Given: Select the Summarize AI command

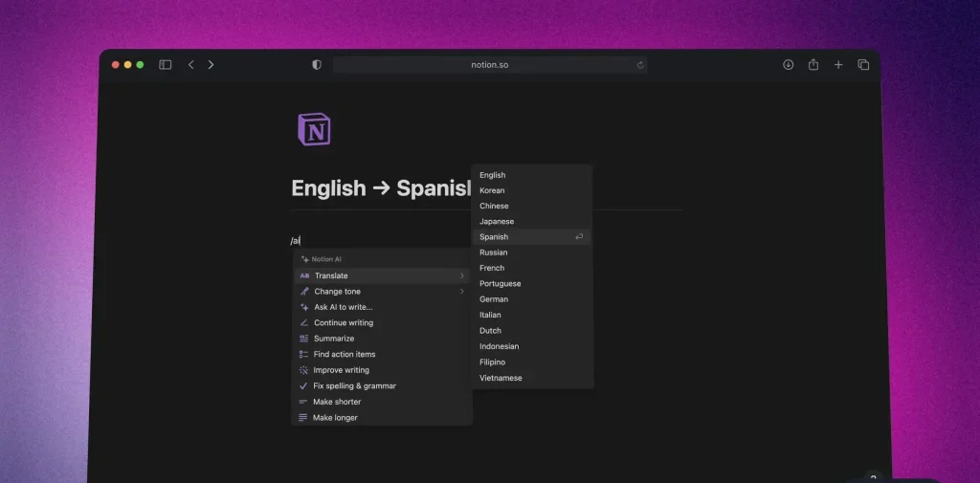Looking at the screenshot, I should 334,339.
